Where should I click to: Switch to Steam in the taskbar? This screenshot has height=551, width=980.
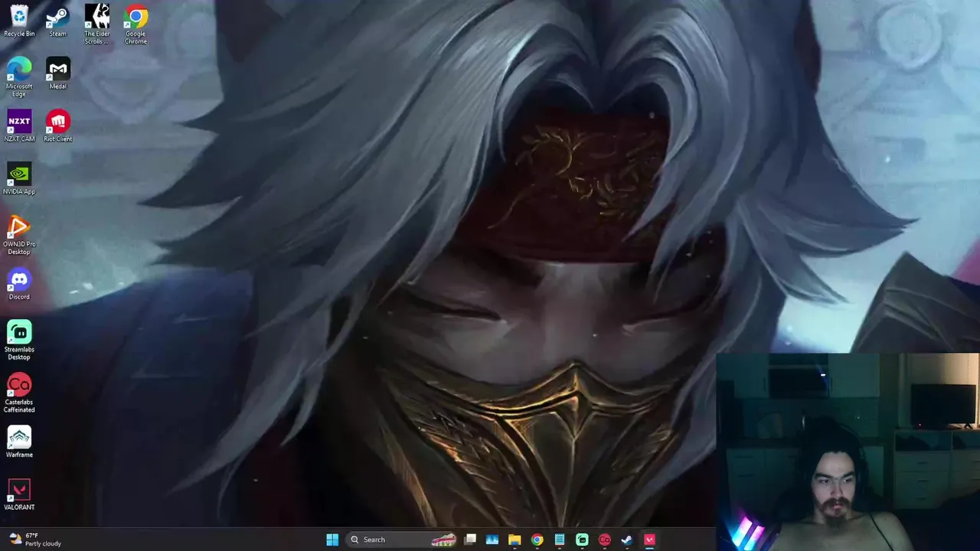627,540
